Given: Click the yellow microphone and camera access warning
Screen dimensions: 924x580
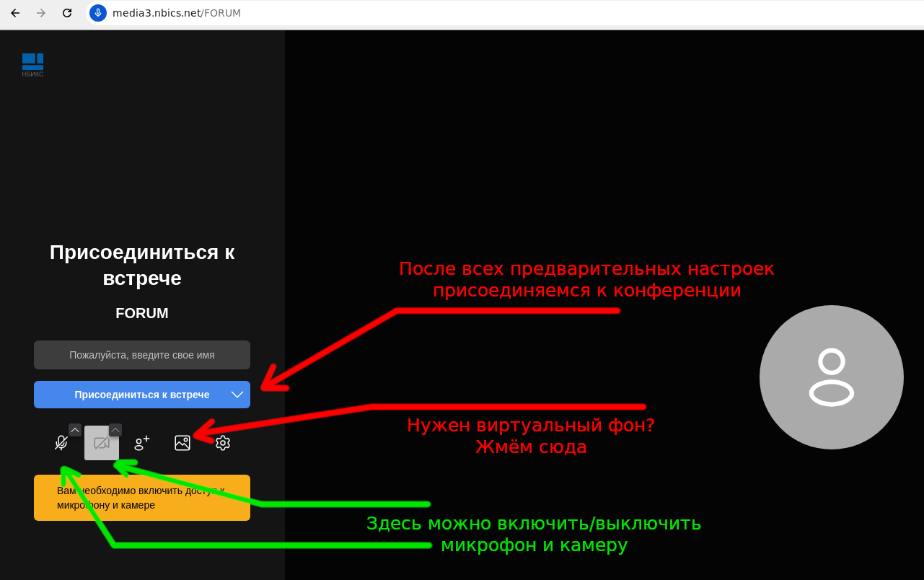Looking at the screenshot, I should [142, 498].
